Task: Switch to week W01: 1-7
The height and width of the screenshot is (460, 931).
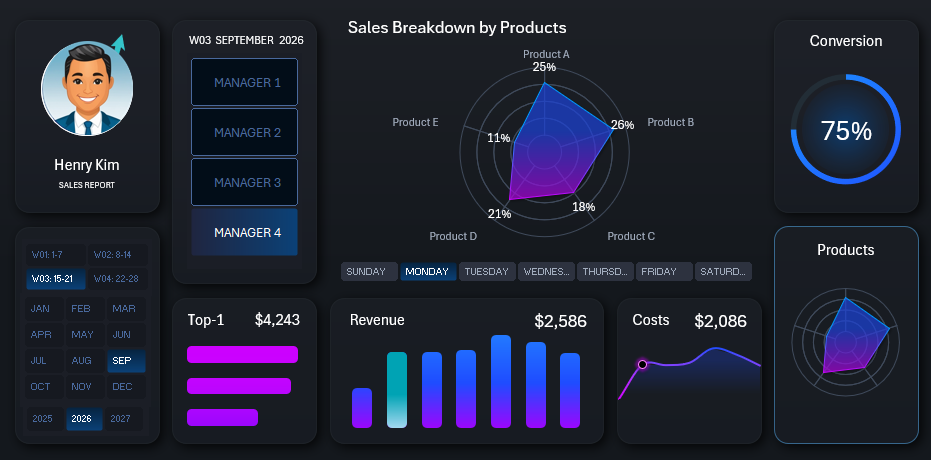Action: 55,255
